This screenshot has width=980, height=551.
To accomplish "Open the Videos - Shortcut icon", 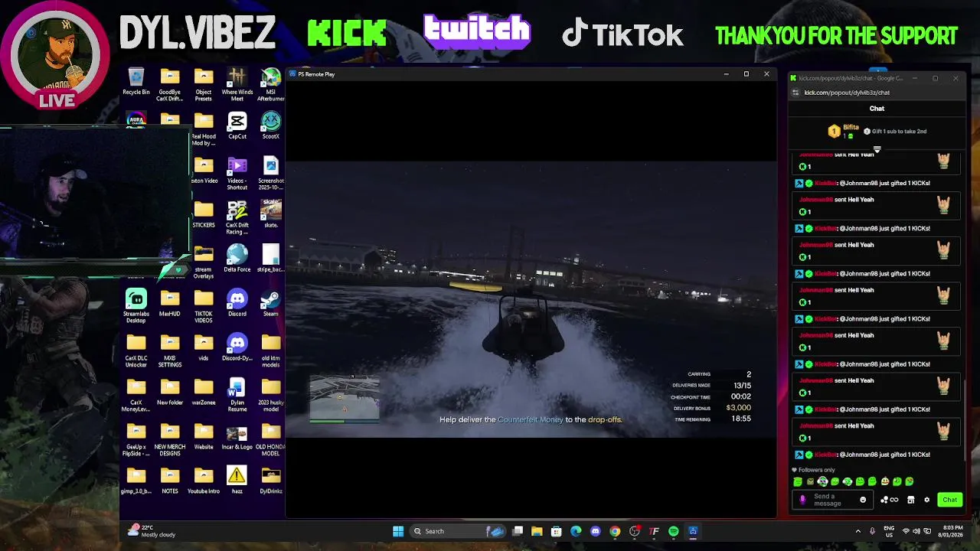I will point(237,174).
